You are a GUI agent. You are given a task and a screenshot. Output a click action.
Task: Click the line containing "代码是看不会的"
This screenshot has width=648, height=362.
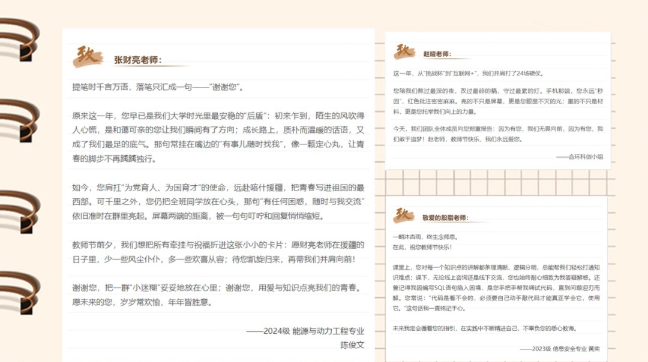pos(496,298)
